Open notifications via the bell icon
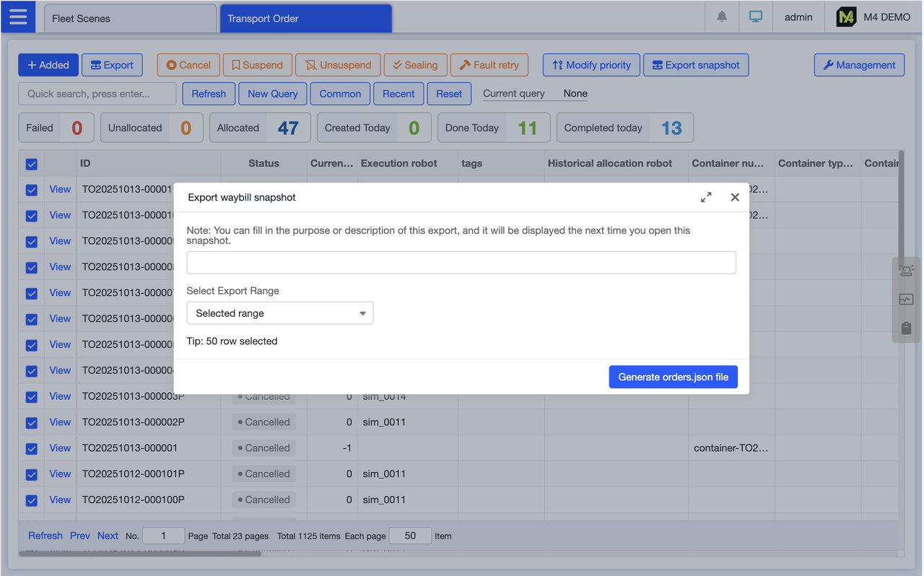Viewport: 924px width, 576px height. click(x=721, y=17)
